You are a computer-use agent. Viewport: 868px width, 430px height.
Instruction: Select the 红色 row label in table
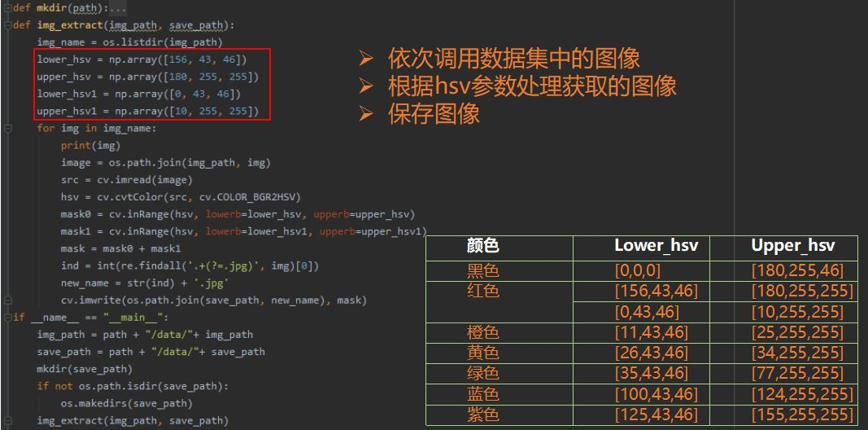coord(482,291)
